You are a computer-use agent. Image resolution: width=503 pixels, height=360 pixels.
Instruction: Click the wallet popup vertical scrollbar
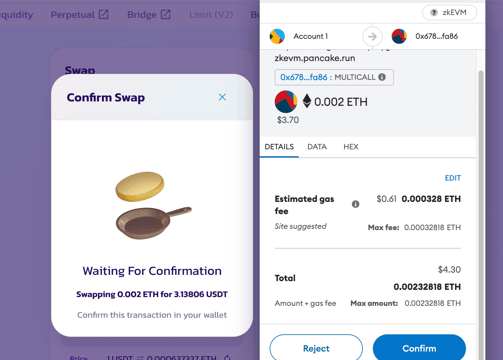[x=481, y=213]
